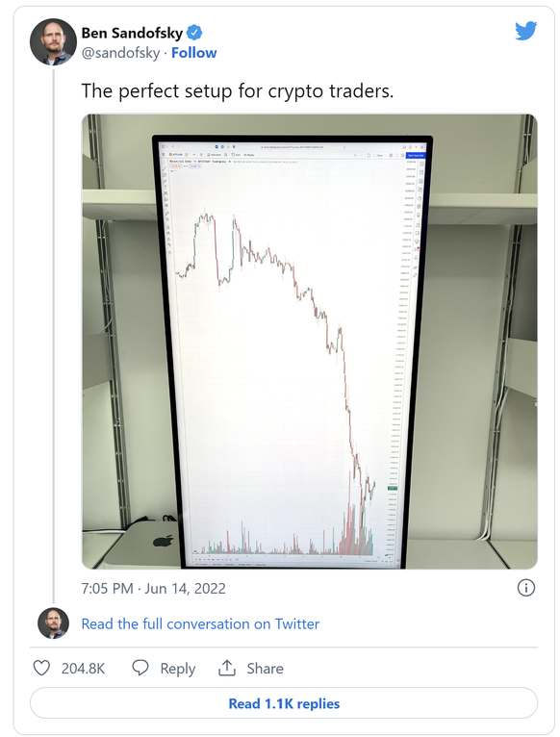Viewport: 560px width, 737px height.
Task: Click the Ben Sandofsky display name
Action: coord(132,33)
